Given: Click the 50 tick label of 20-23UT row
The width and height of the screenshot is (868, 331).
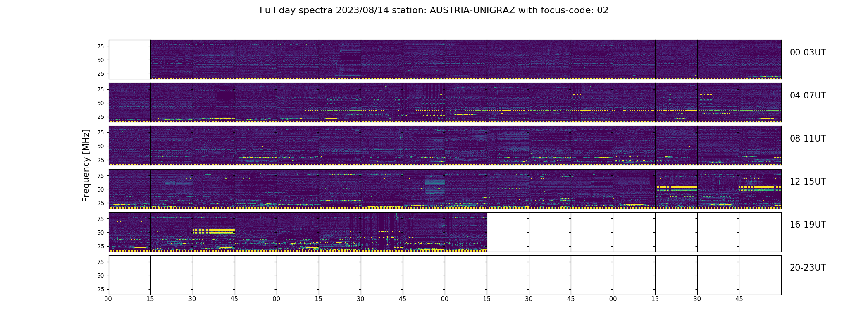Looking at the screenshot, I should tap(100, 276).
